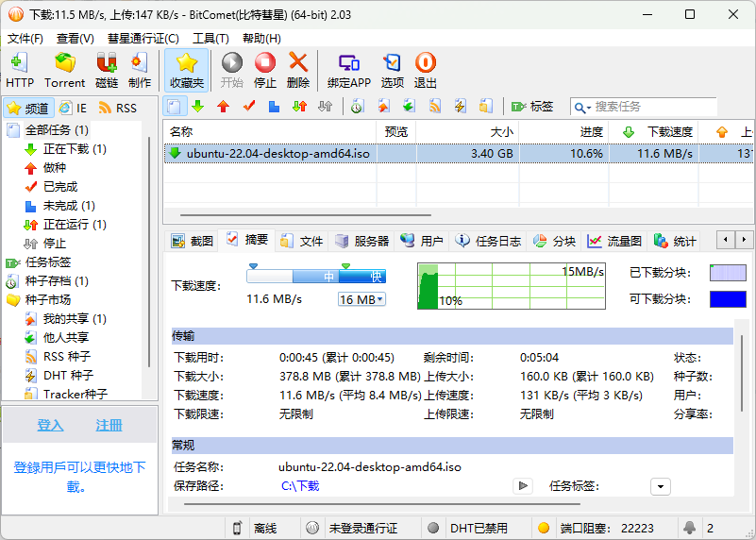
Task: Stop the task with 停止
Action: [x=264, y=70]
